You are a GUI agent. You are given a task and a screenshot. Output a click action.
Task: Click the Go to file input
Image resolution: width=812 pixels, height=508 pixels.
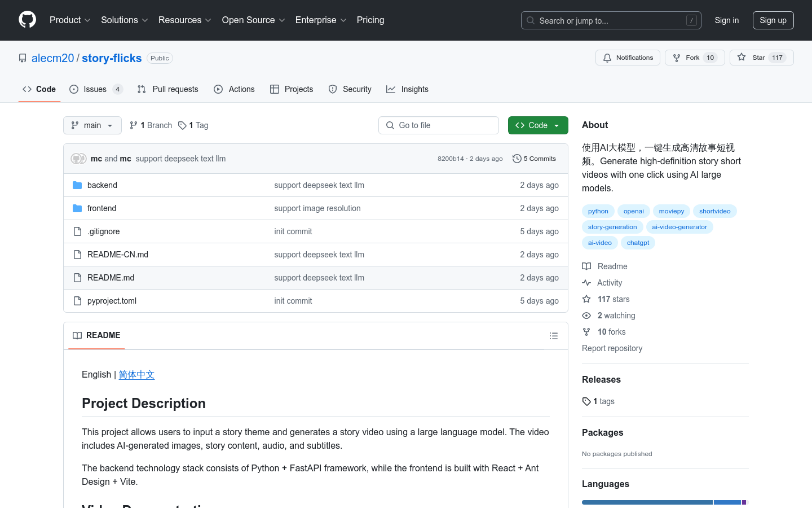439,125
